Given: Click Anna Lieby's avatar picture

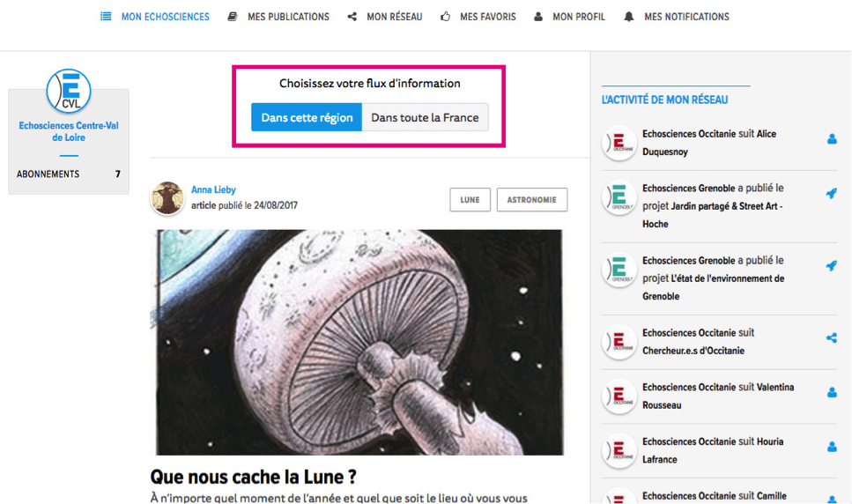Looking at the screenshot, I should click(167, 197).
